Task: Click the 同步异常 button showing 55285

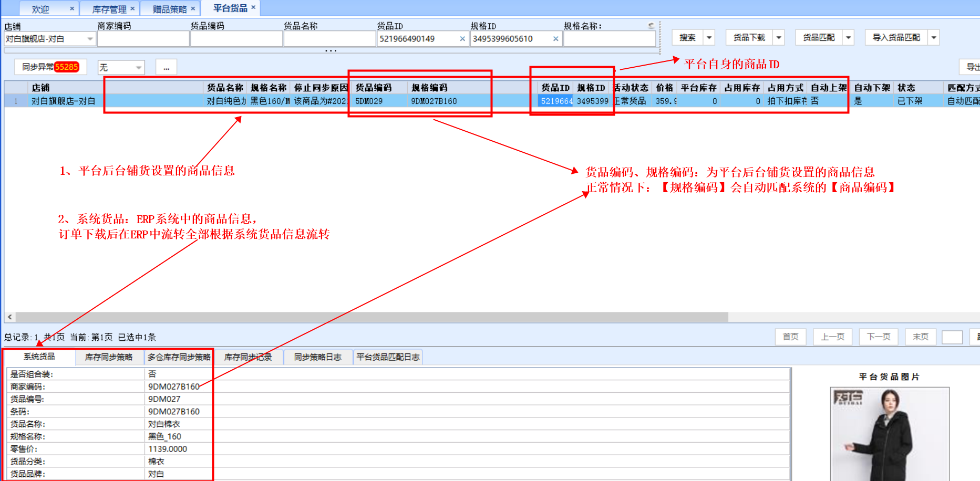Action: pyautogui.click(x=50, y=67)
